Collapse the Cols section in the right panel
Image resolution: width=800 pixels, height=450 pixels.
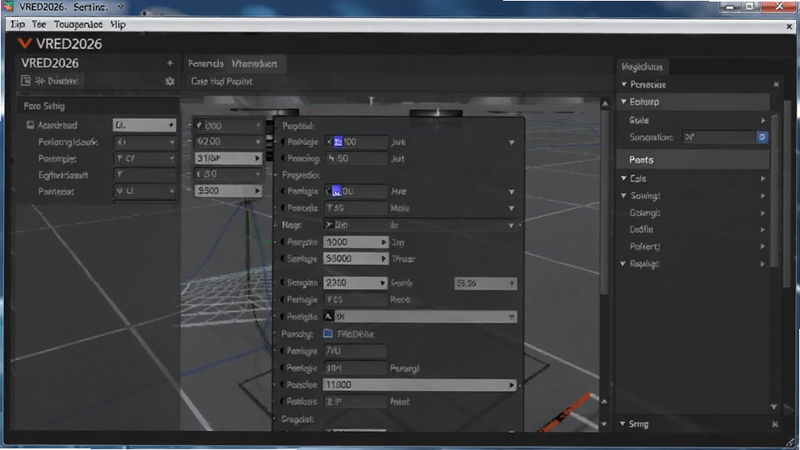tap(623, 179)
